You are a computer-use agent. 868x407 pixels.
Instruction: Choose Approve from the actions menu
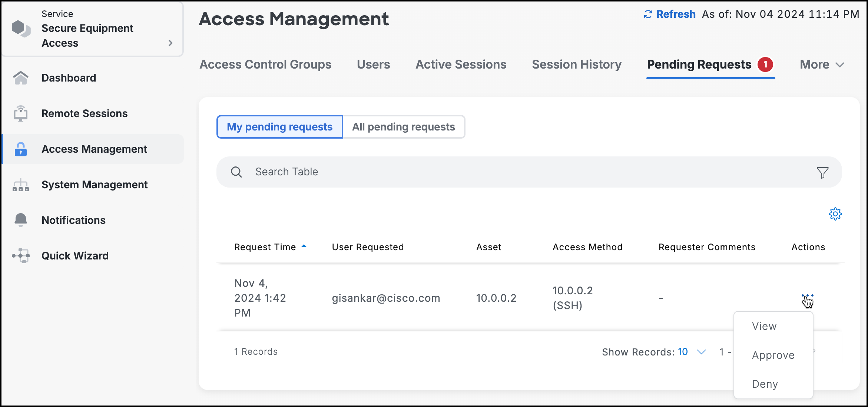(773, 355)
